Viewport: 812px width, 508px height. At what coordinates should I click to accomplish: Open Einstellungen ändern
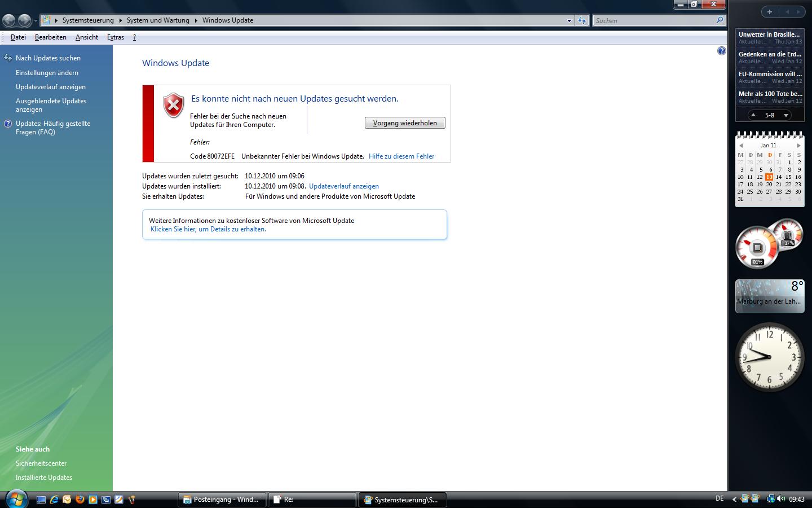tap(47, 73)
